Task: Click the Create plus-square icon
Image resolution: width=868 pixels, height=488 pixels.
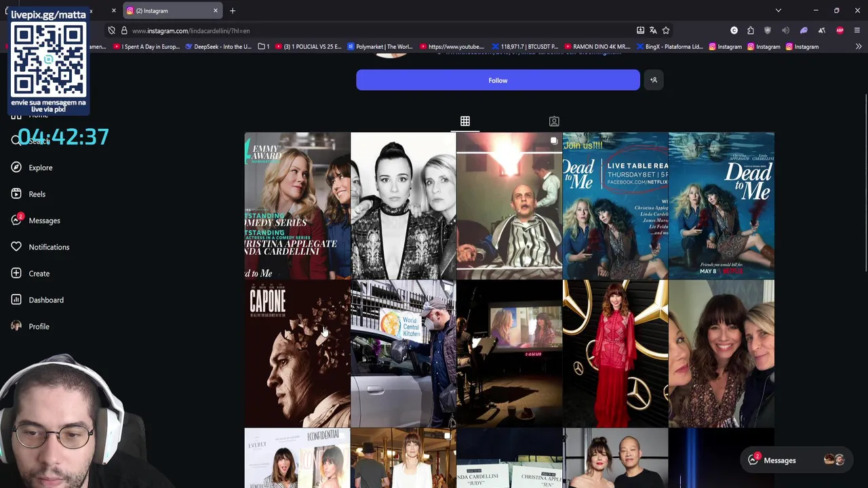Action: point(16,273)
